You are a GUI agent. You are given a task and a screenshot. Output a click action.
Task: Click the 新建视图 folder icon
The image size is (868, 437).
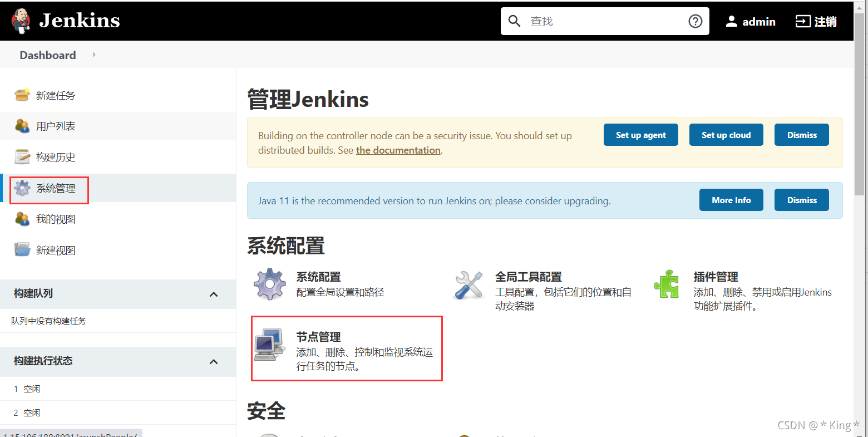pos(22,250)
